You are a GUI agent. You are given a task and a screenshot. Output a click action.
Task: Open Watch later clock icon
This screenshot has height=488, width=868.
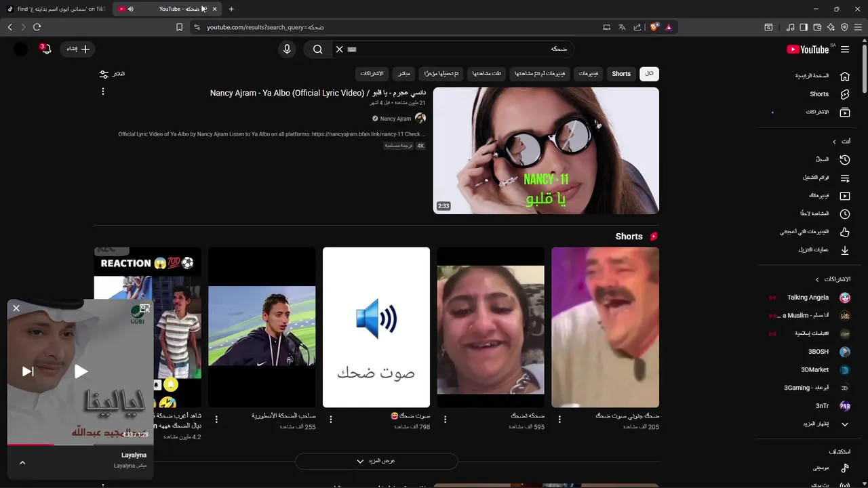845,214
